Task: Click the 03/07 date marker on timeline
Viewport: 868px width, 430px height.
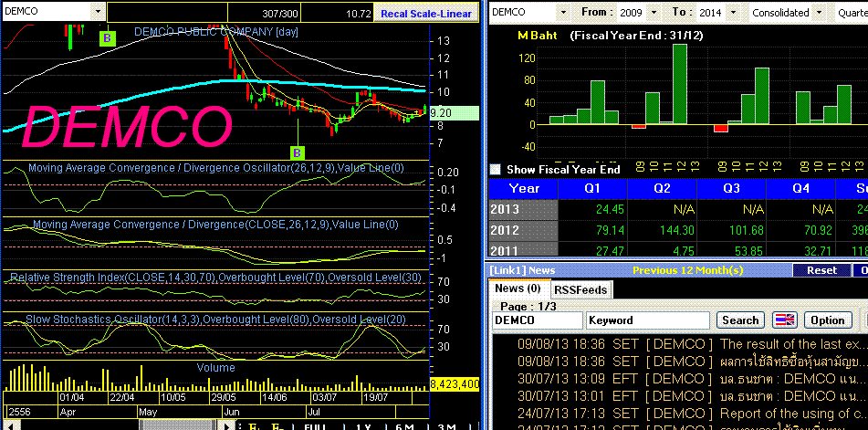Action: point(324,397)
